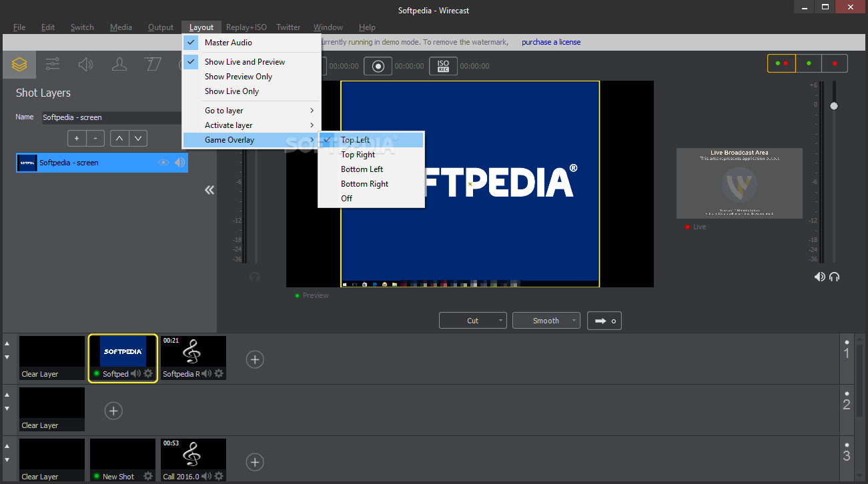Switch to live-only red dot layout button
Image resolution: width=868 pixels, height=484 pixels.
click(x=835, y=63)
